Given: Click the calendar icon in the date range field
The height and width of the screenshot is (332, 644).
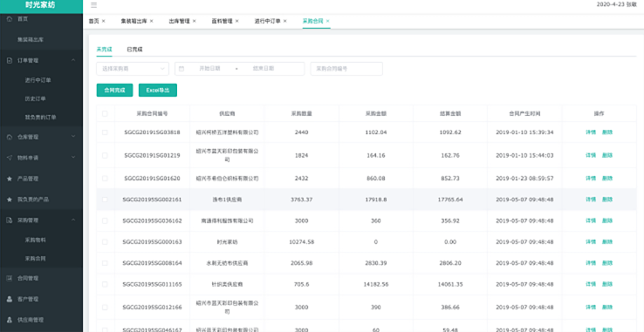Looking at the screenshot, I should (x=182, y=69).
